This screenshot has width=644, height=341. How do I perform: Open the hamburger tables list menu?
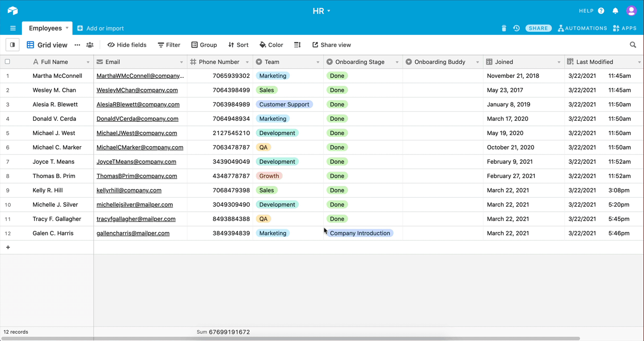(x=13, y=28)
